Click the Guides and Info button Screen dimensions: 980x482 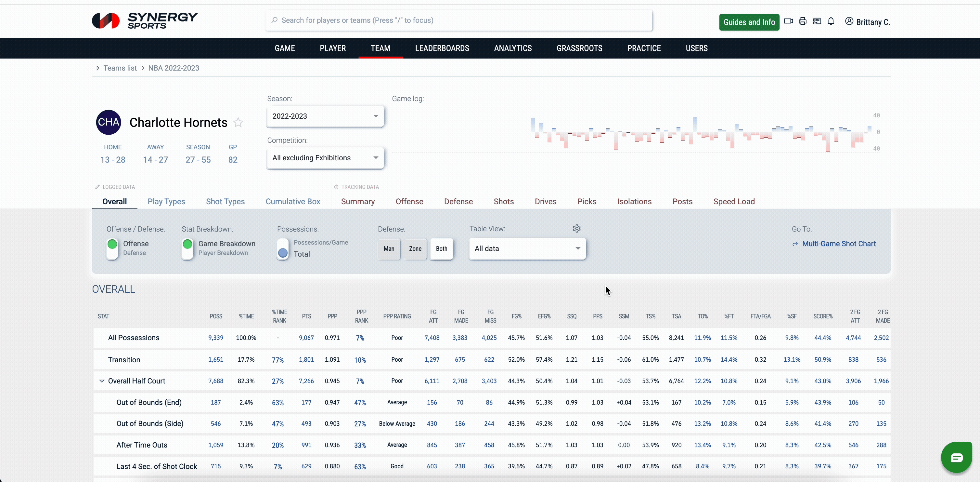(749, 22)
